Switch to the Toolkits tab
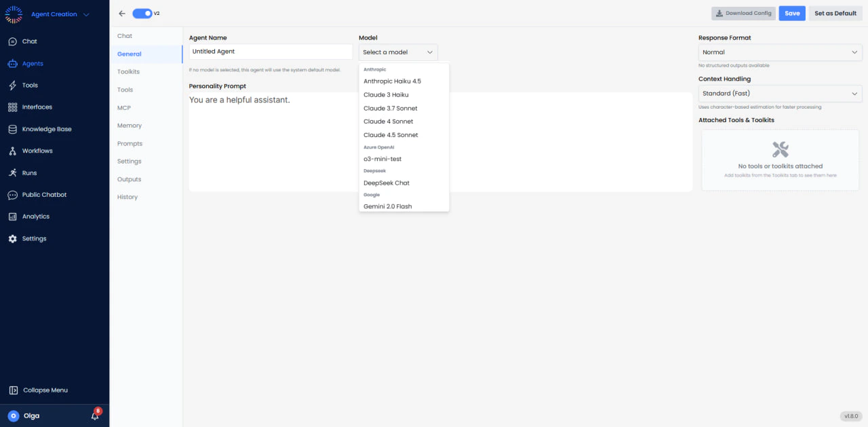 click(128, 71)
